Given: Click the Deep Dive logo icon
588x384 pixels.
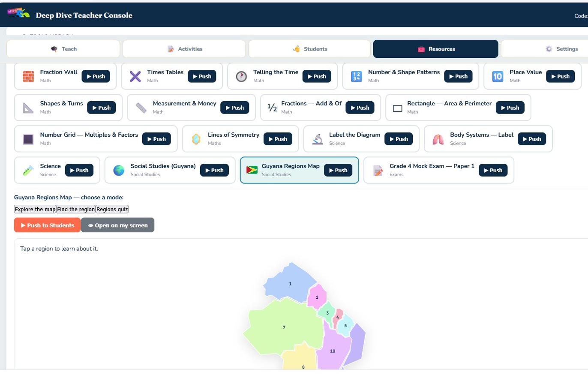Looking at the screenshot, I should 19,13.
